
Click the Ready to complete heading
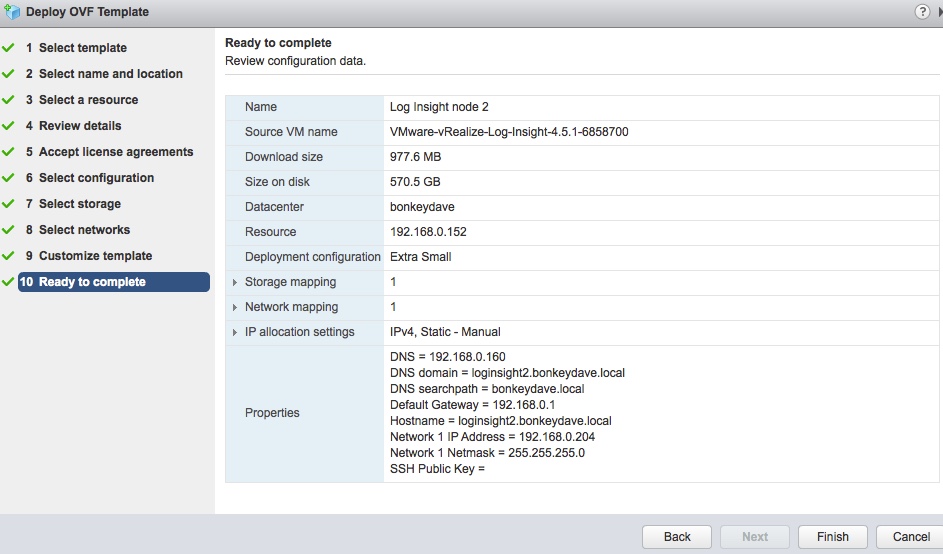tap(278, 43)
